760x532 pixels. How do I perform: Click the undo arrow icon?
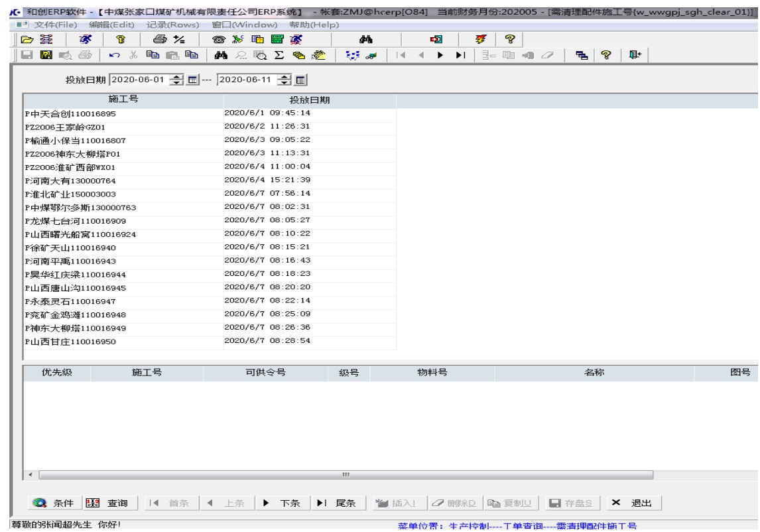tap(114, 55)
